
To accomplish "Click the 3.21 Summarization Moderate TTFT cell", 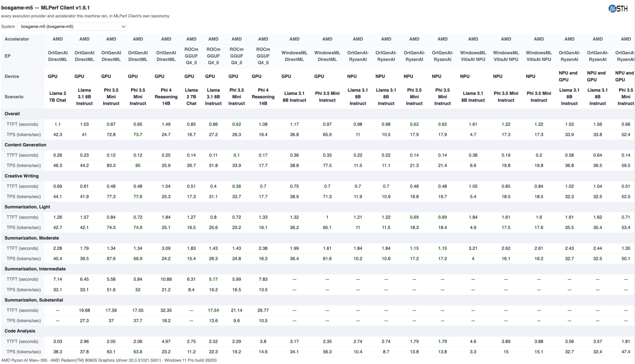I will click(473, 248).
